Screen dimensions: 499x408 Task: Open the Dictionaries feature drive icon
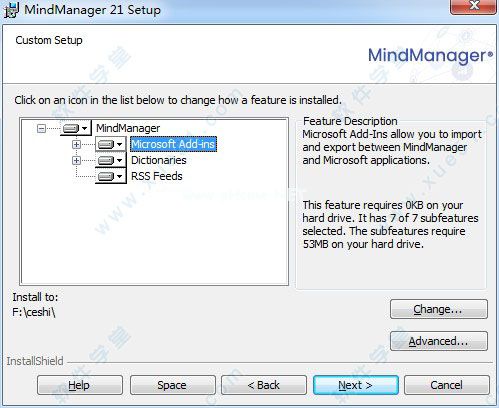coord(111,160)
